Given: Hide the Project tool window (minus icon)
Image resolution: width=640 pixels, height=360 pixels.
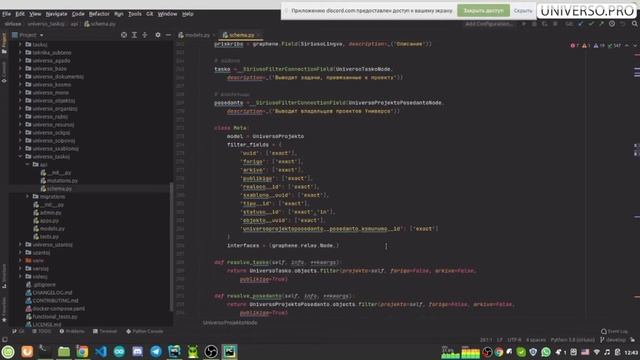Looking at the screenshot, I should pos(168,35).
